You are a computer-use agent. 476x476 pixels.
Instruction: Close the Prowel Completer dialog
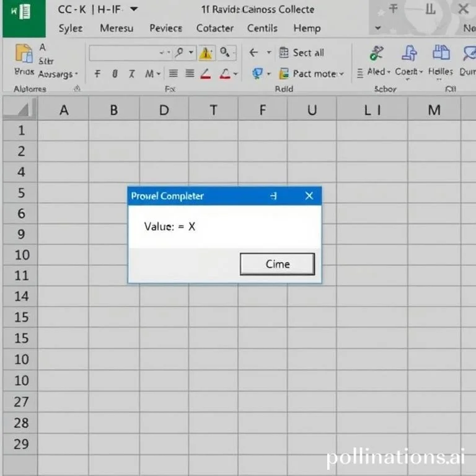point(309,196)
